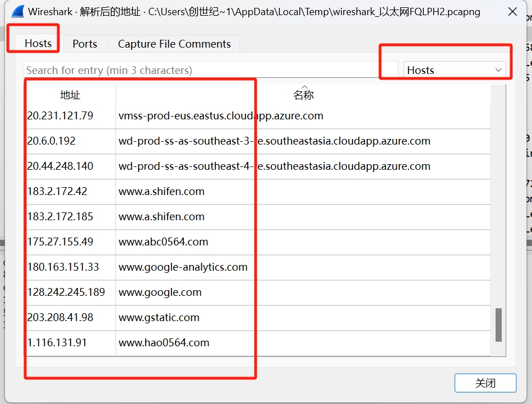The width and height of the screenshot is (532, 404).
Task: Expand the Hosts filter dropdown
Action: coord(455,70)
